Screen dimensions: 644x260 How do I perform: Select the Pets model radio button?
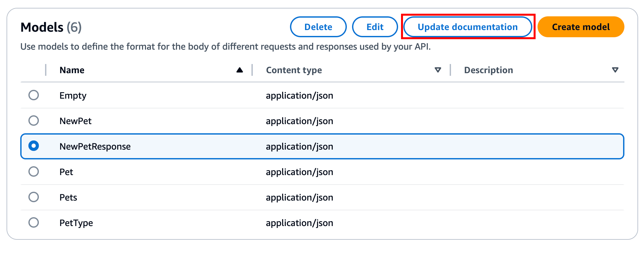34,197
